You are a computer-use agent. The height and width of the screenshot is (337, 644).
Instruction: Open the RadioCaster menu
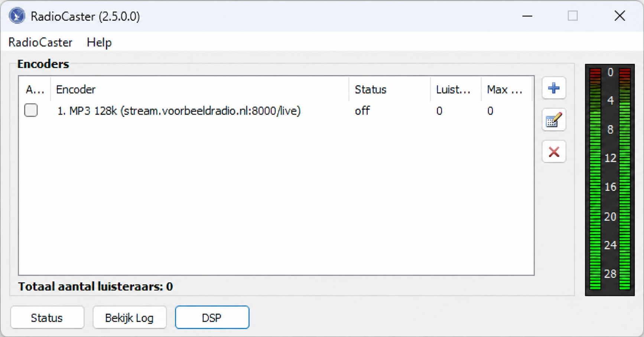[x=40, y=42]
